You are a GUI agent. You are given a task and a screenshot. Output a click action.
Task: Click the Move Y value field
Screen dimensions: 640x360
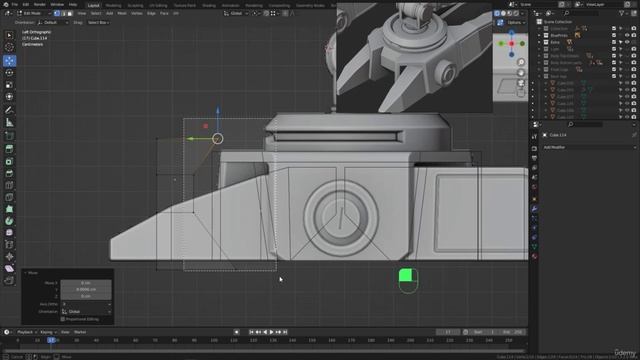tap(86, 289)
